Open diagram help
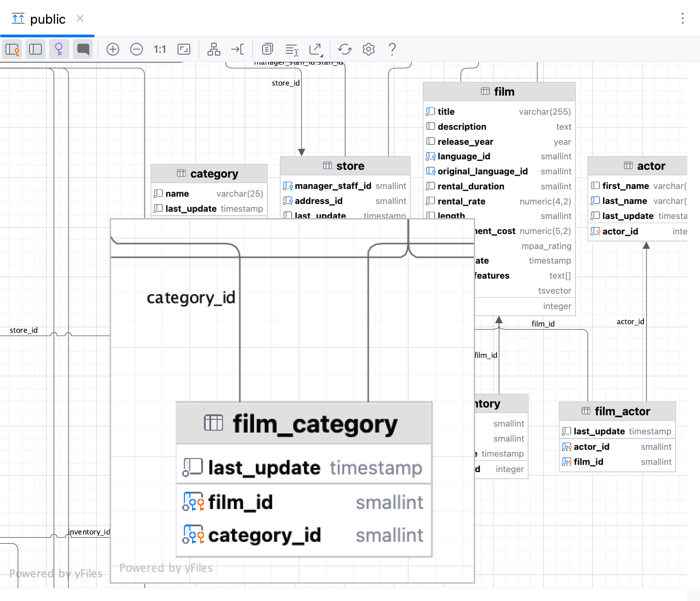 (392, 49)
